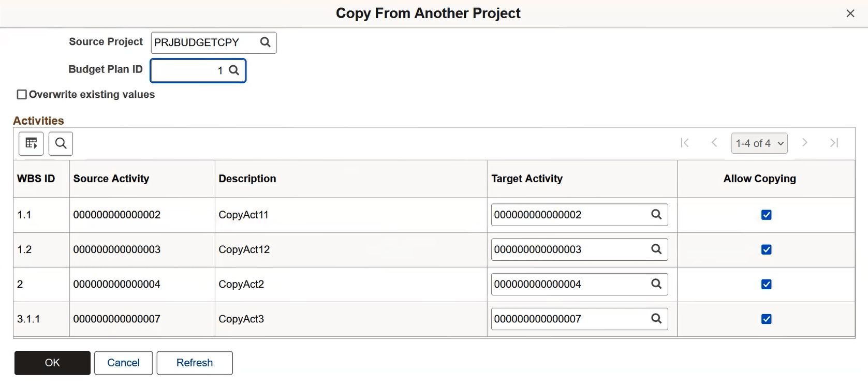
Task: Open grid action menu icon in Activities
Action: 31,143
